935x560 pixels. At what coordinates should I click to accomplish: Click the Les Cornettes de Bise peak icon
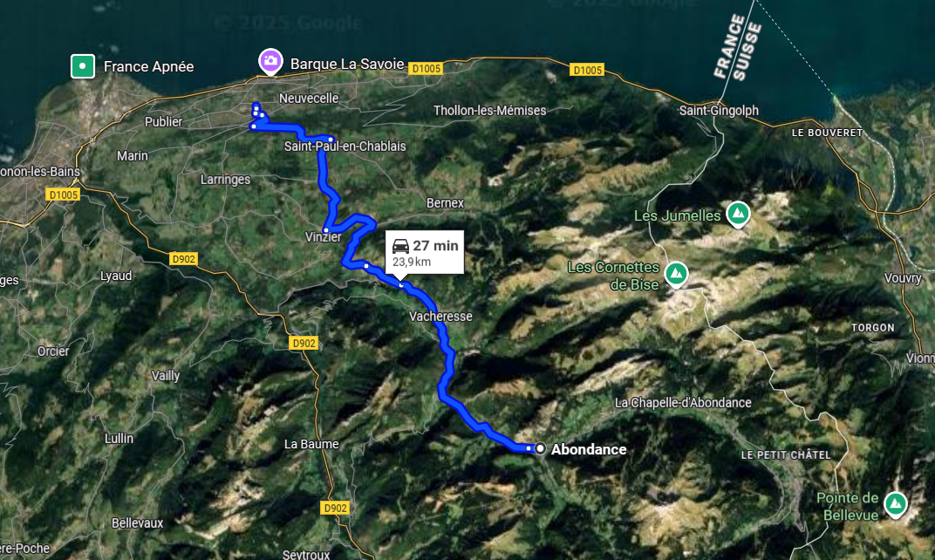coord(676,274)
